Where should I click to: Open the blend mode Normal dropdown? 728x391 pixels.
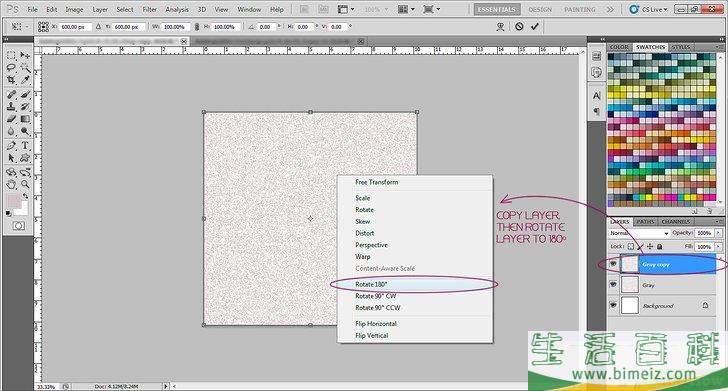click(639, 233)
